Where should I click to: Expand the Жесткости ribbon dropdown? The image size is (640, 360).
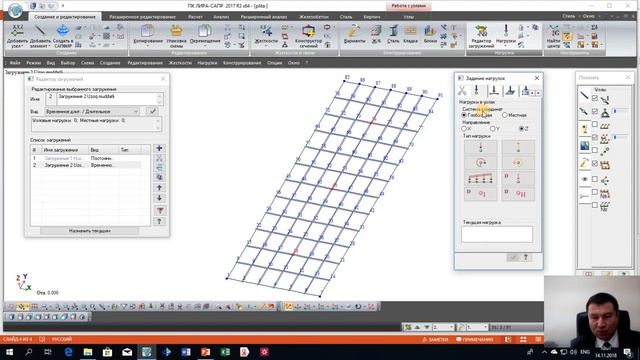[266, 46]
